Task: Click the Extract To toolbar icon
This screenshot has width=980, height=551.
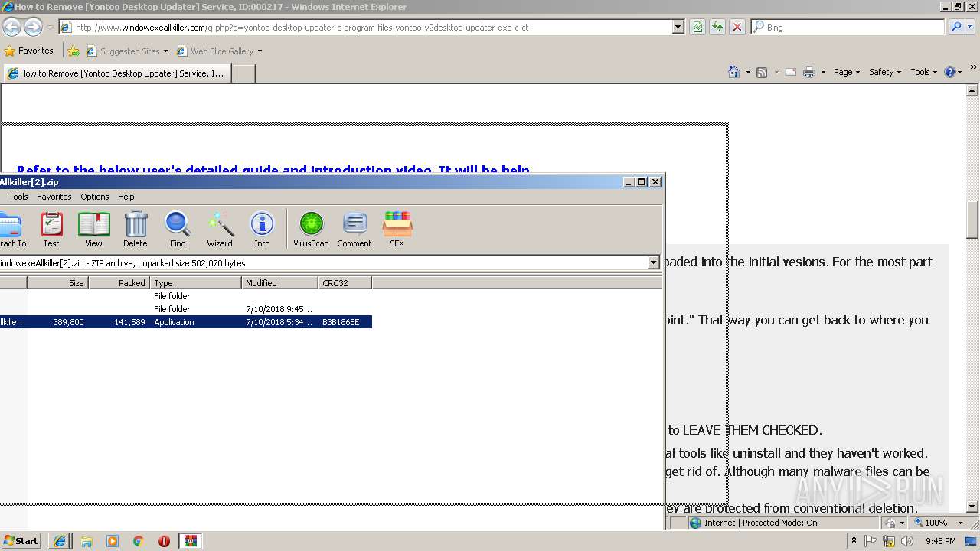Action: tap(11, 230)
